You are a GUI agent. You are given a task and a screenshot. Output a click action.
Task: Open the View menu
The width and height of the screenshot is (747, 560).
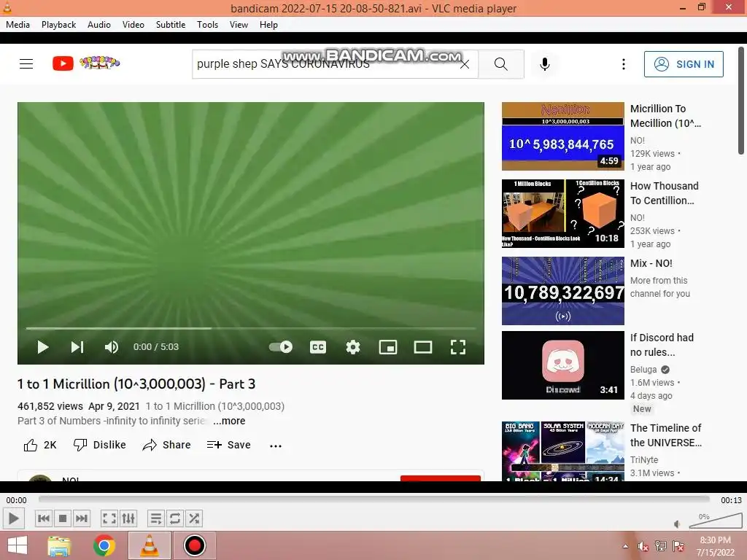pyautogui.click(x=239, y=25)
